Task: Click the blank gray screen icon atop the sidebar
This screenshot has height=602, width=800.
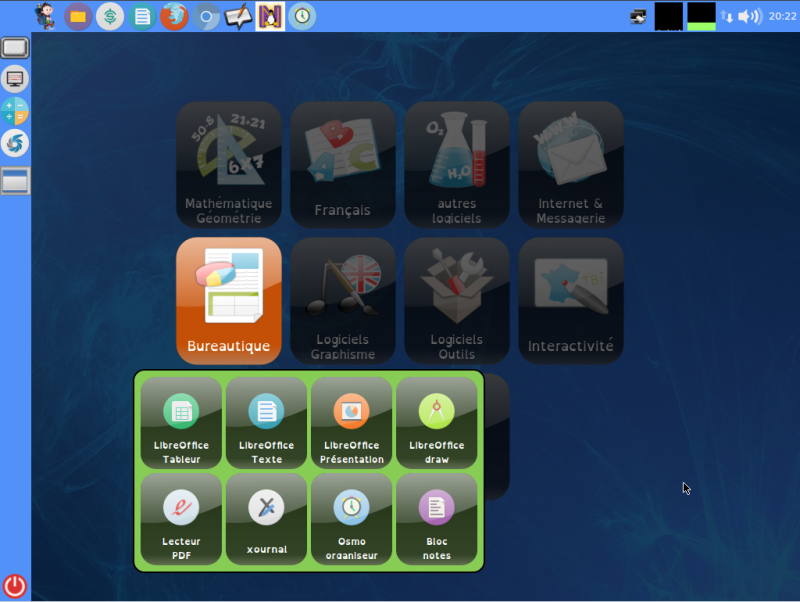Action: point(15,48)
